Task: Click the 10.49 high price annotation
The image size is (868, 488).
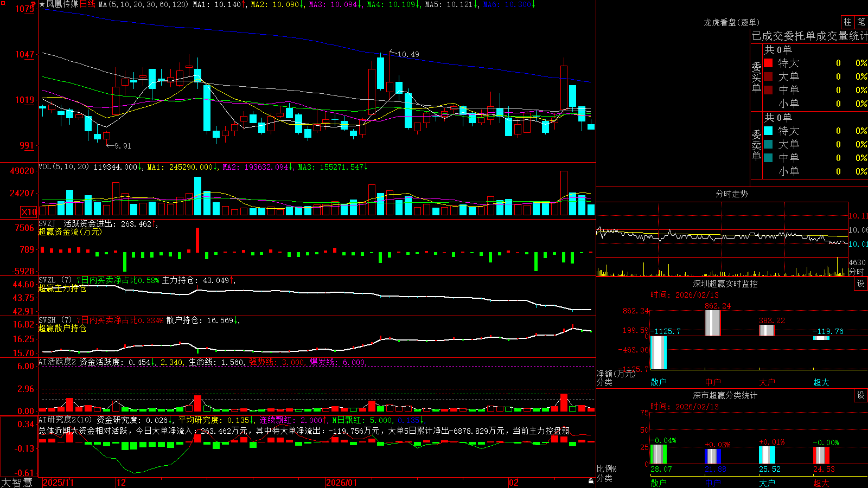Action: click(x=408, y=54)
